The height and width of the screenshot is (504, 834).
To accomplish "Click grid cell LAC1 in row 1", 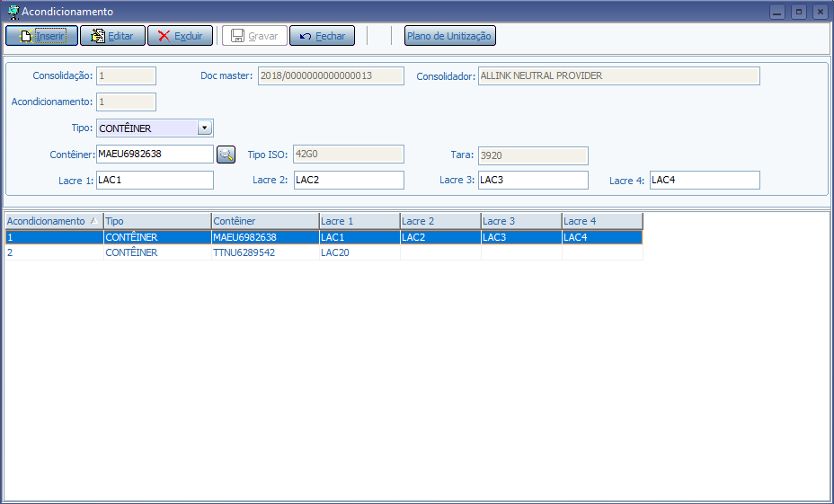I will (359, 237).
